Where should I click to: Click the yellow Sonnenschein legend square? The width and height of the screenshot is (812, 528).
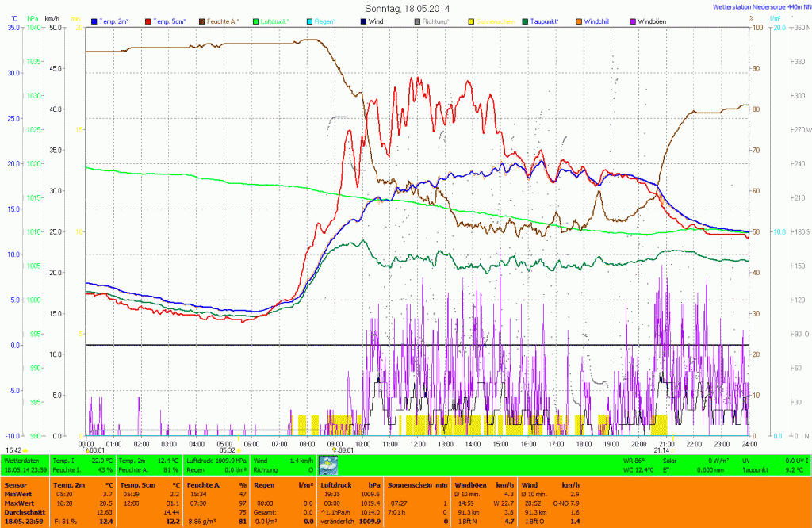(x=471, y=20)
